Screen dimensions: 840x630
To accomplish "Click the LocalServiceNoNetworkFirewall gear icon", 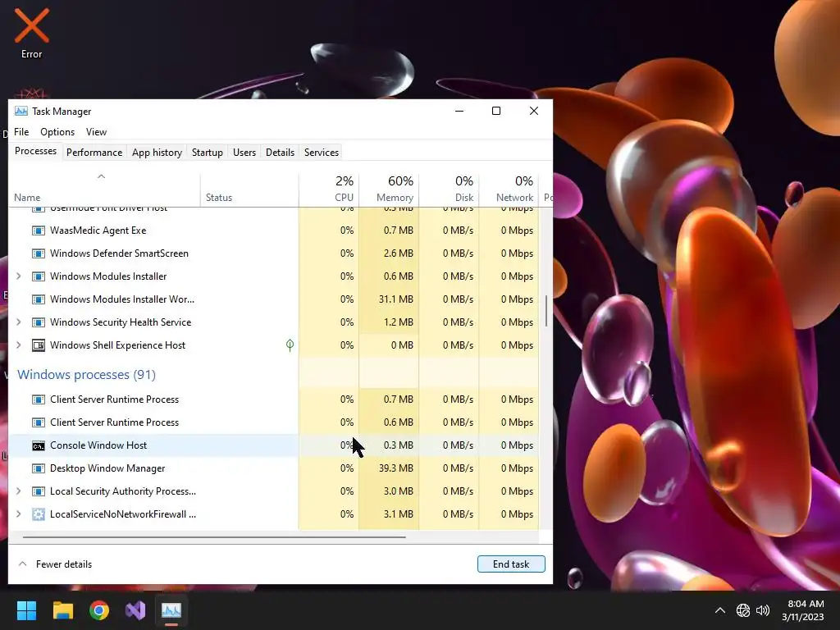I will tap(38, 514).
